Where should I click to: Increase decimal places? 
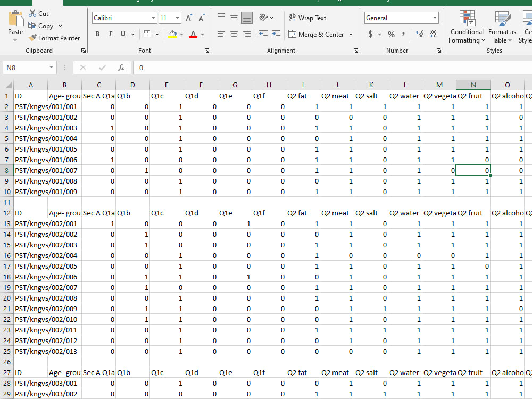click(x=420, y=34)
